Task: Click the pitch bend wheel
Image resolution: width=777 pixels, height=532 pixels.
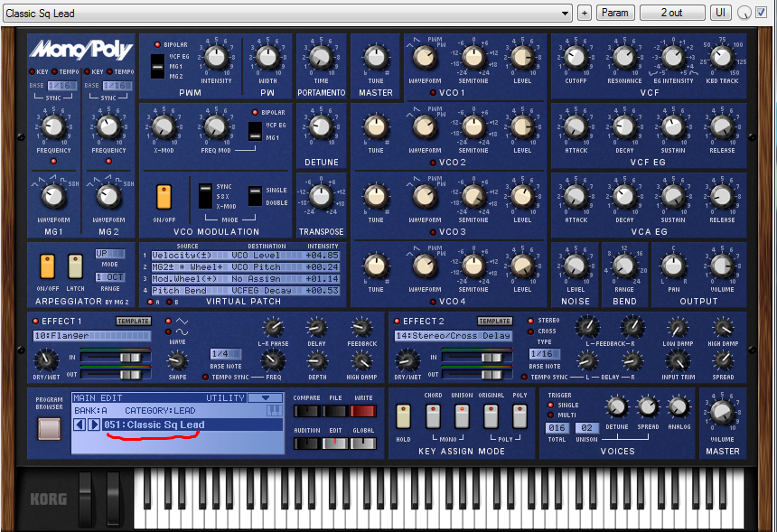Action: click(85, 499)
